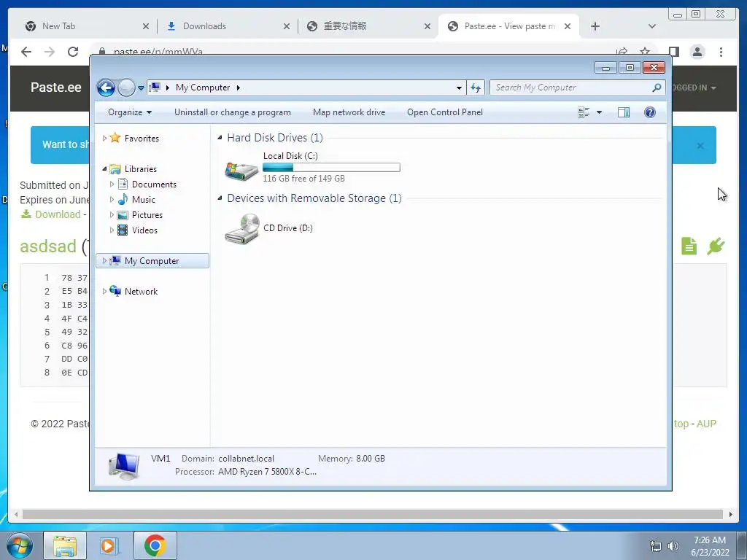Switch to the Paste.ee browser tab

510,26
